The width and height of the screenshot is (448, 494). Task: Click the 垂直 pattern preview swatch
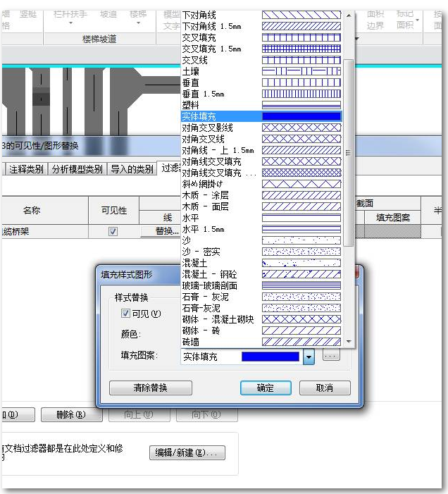click(301, 82)
